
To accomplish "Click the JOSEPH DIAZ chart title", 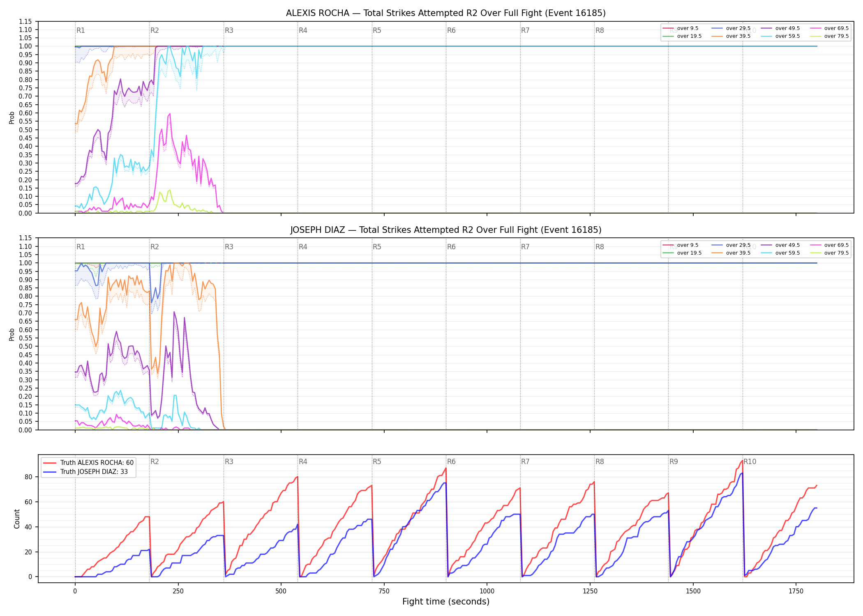I will (446, 230).
